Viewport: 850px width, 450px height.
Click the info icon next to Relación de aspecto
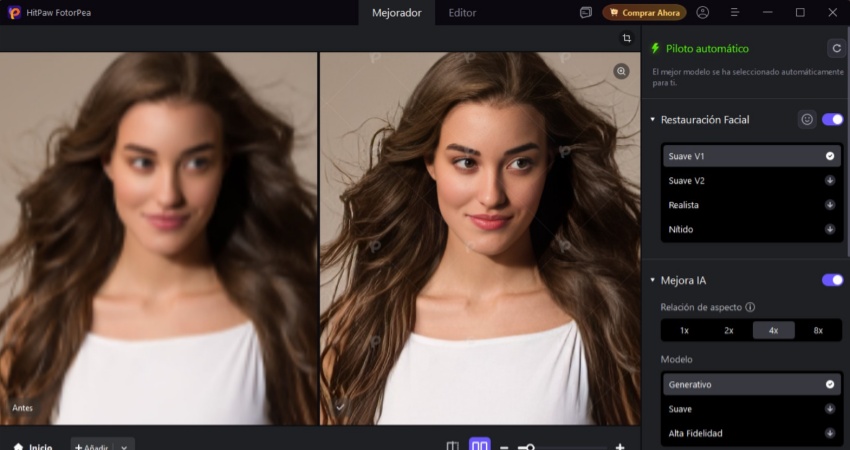point(750,307)
